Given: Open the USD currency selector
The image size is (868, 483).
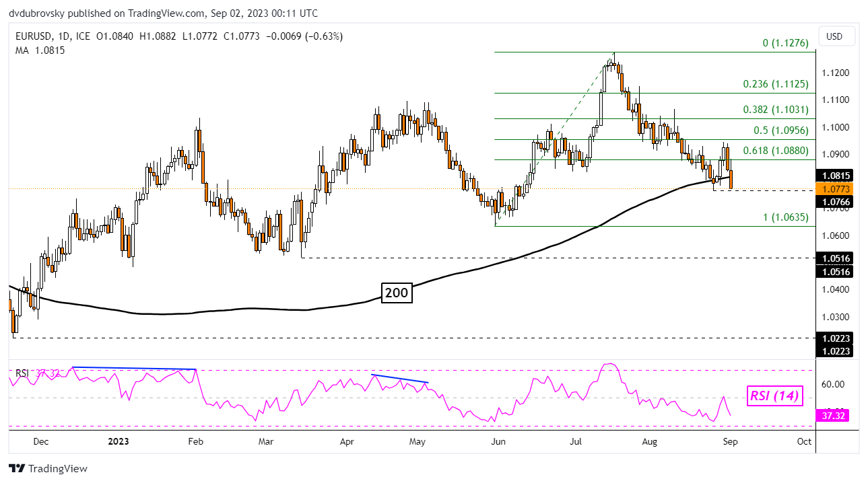Looking at the screenshot, I should click(836, 36).
